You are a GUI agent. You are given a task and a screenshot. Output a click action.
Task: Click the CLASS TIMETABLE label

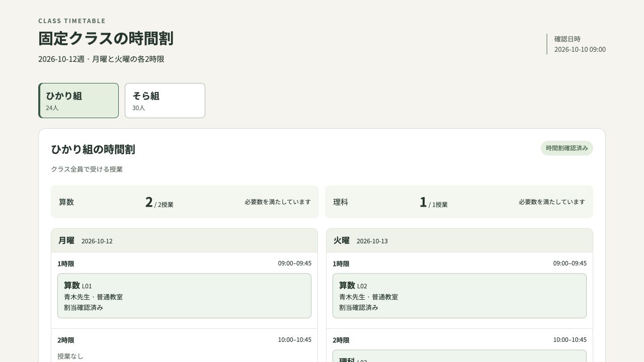72,21
